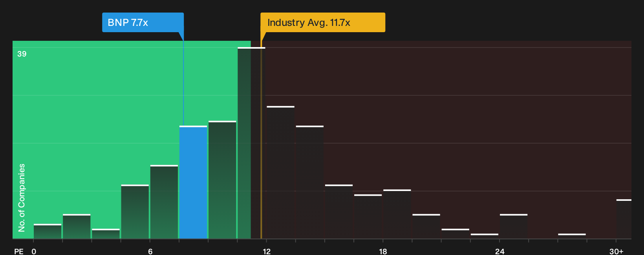Click the histogram bar above PE 18

pos(397,214)
